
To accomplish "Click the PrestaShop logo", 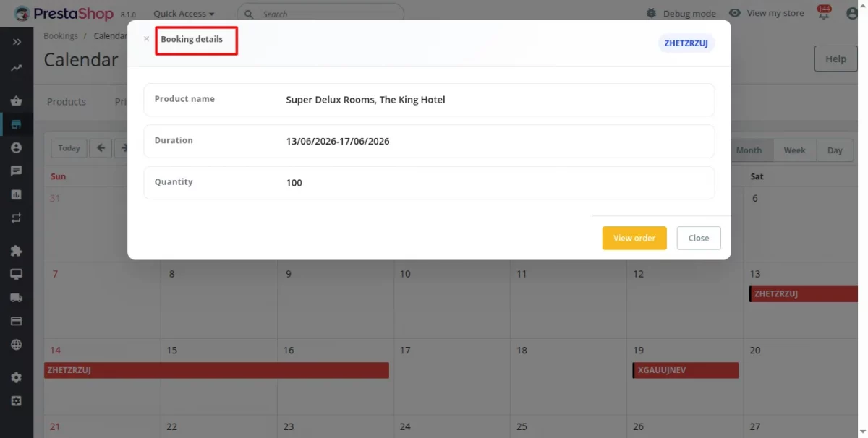I will 64,13.
